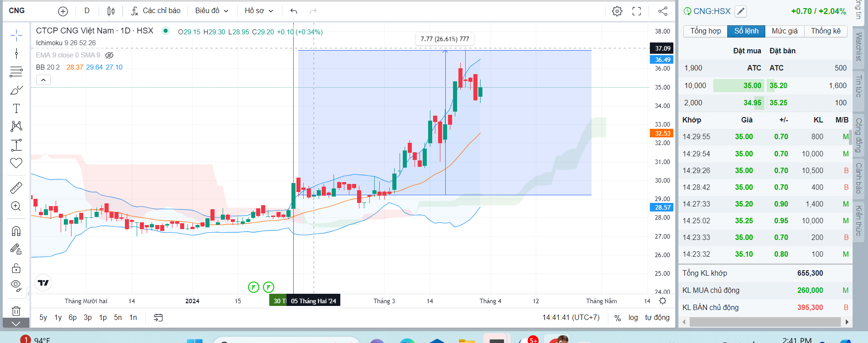Click the 35.00 bid price
This screenshot has height=343, width=868.
[x=752, y=85]
